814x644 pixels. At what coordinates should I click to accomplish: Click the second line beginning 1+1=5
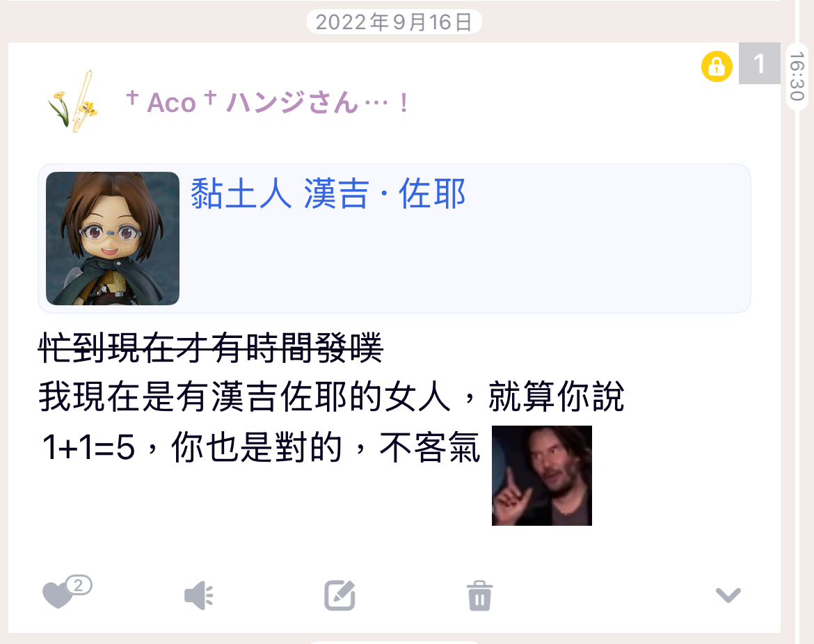point(261,446)
